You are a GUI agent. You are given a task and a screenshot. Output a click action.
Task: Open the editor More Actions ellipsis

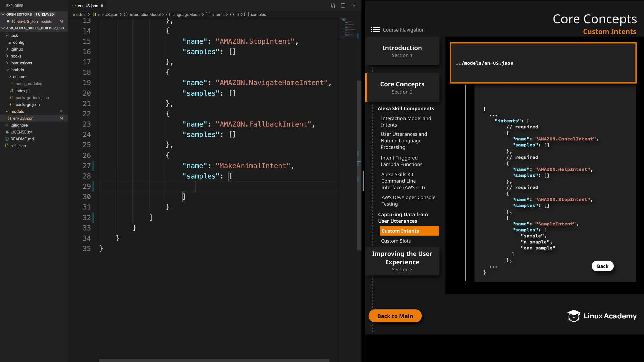click(x=353, y=5)
